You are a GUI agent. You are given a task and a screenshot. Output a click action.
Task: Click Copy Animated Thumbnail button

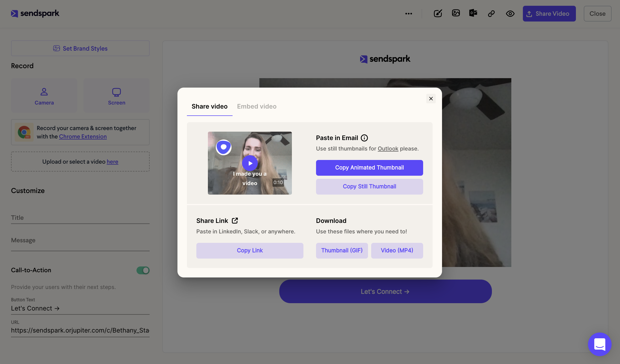(x=369, y=168)
